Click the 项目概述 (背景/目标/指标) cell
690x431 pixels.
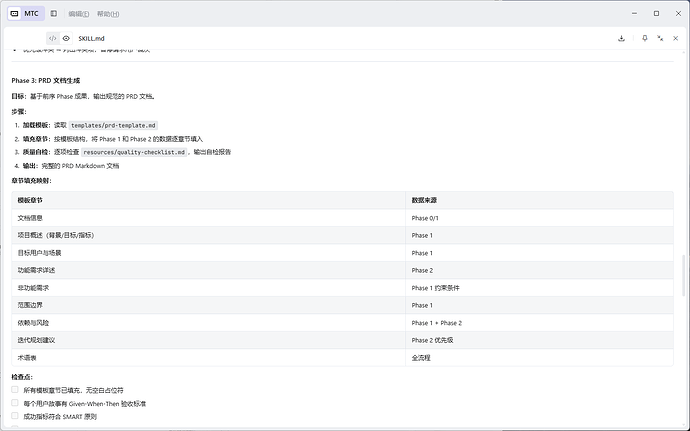pos(209,235)
